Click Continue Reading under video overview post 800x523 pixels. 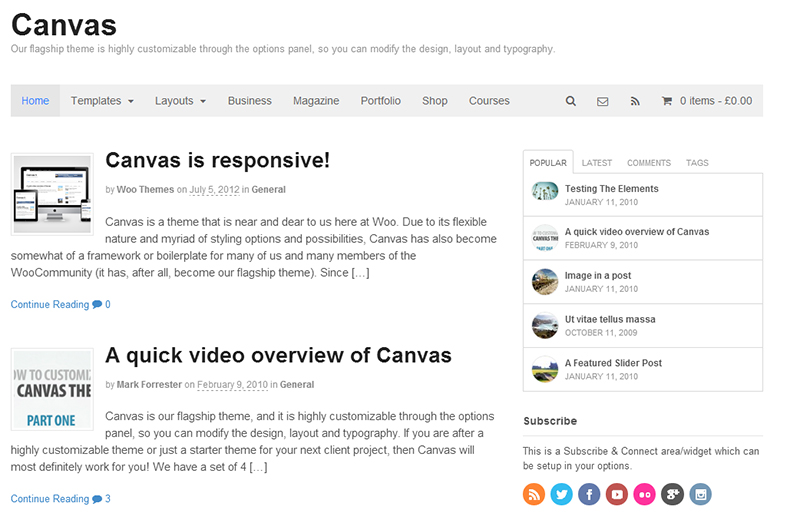click(49, 499)
